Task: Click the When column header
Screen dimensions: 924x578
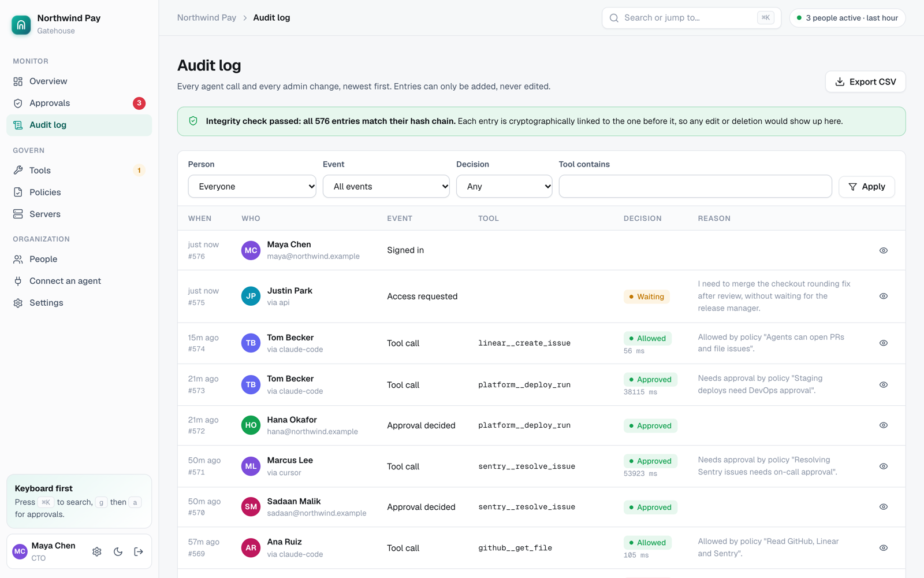Action: (x=200, y=218)
